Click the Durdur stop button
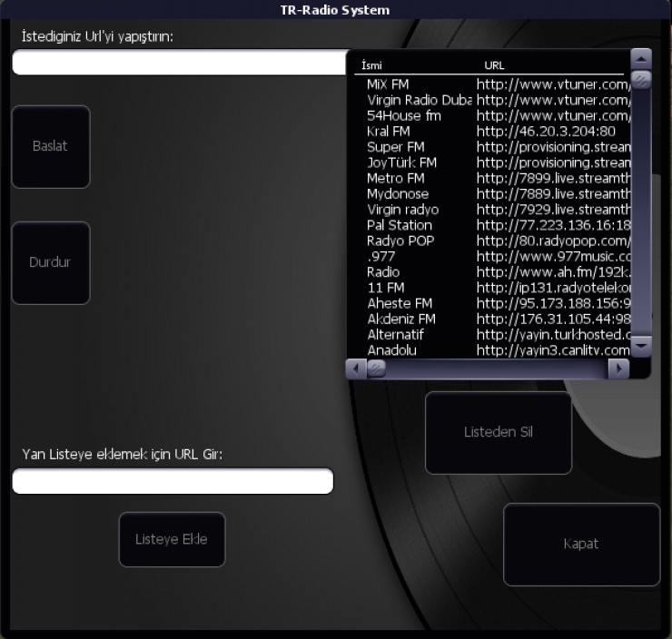 (51, 262)
